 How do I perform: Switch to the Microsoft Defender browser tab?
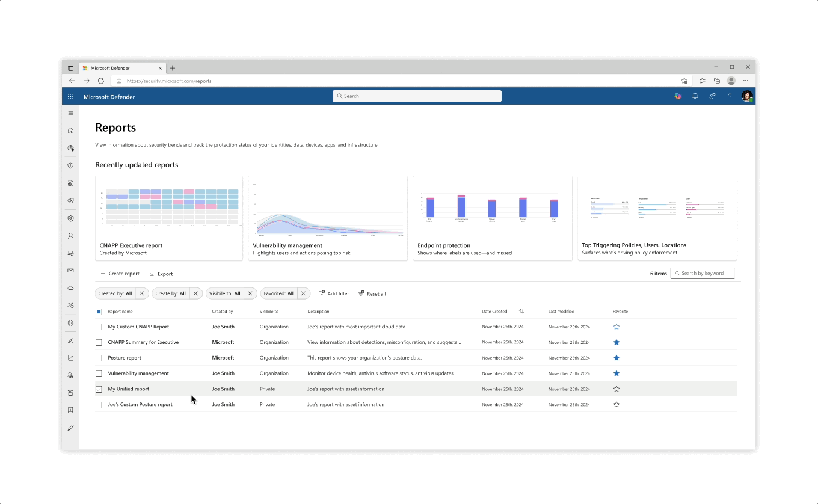(x=120, y=68)
